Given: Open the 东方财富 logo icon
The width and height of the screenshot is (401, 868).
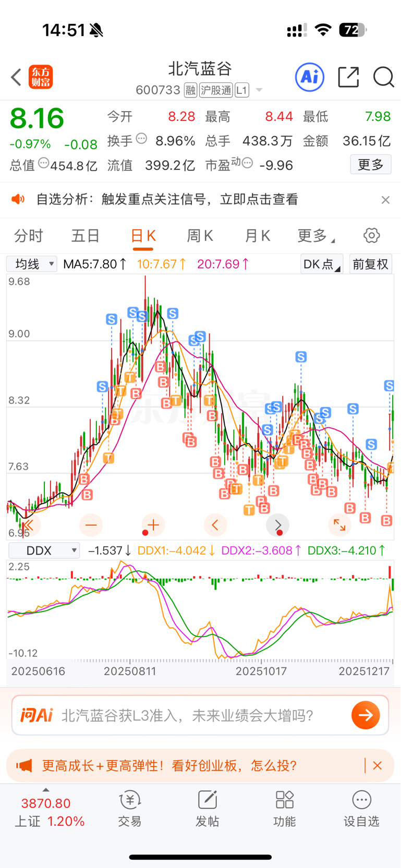Looking at the screenshot, I should [x=41, y=77].
